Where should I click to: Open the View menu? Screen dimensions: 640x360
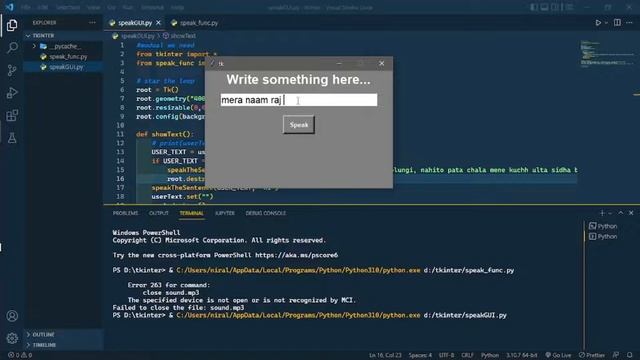point(93,7)
